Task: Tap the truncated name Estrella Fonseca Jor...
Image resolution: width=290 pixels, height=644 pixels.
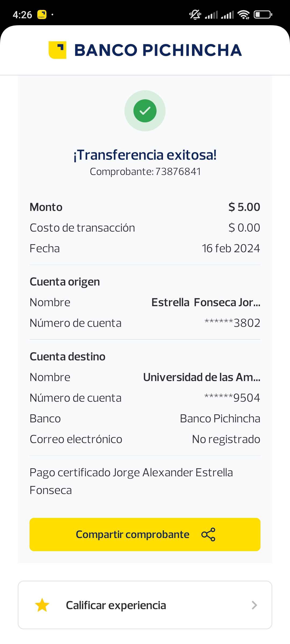Action: [206, 302]
